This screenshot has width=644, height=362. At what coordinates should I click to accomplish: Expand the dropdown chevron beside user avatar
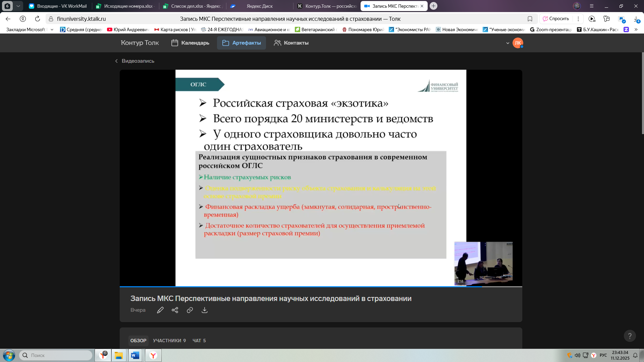[x=508, y=43]
